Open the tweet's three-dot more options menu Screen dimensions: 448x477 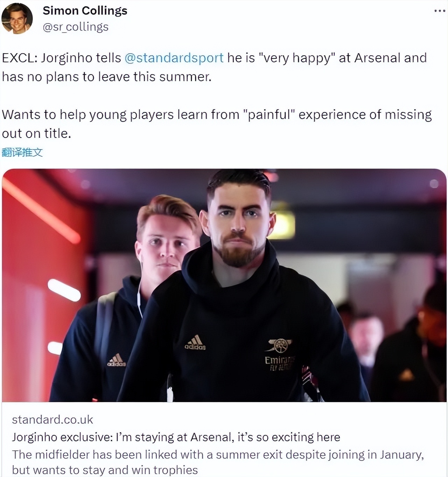pyautogui.click(x=439, y=11)
